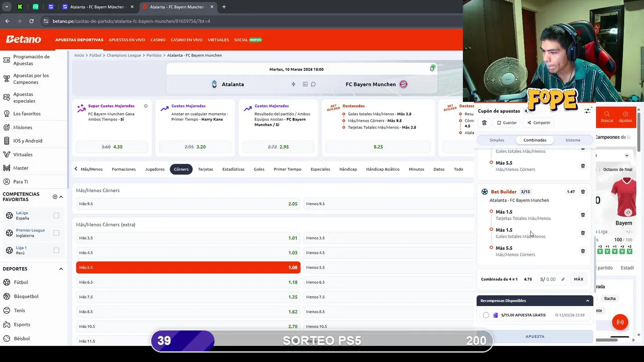Open the Hándicap Asiático market tab
This screenshot has height=362, width=644.
(382, 169)
